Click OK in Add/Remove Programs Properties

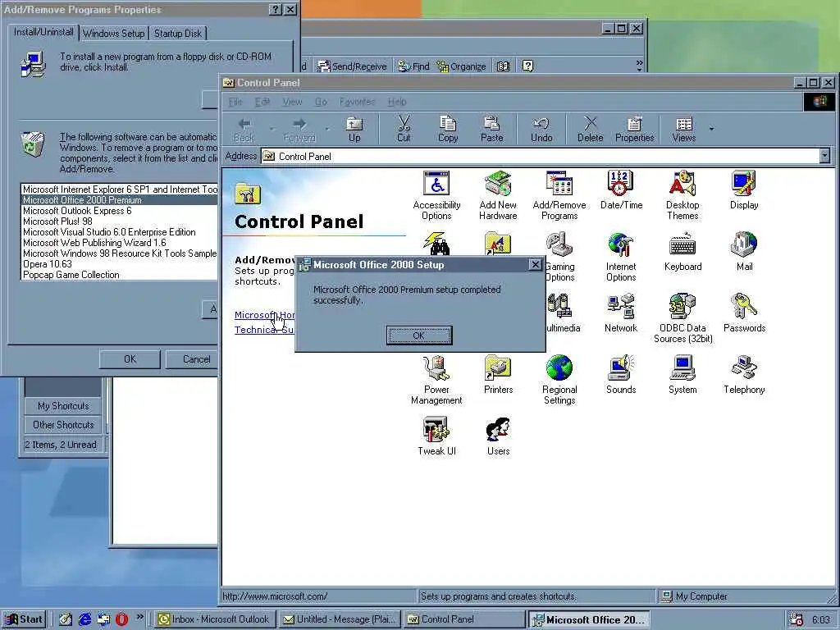(130, 359)
